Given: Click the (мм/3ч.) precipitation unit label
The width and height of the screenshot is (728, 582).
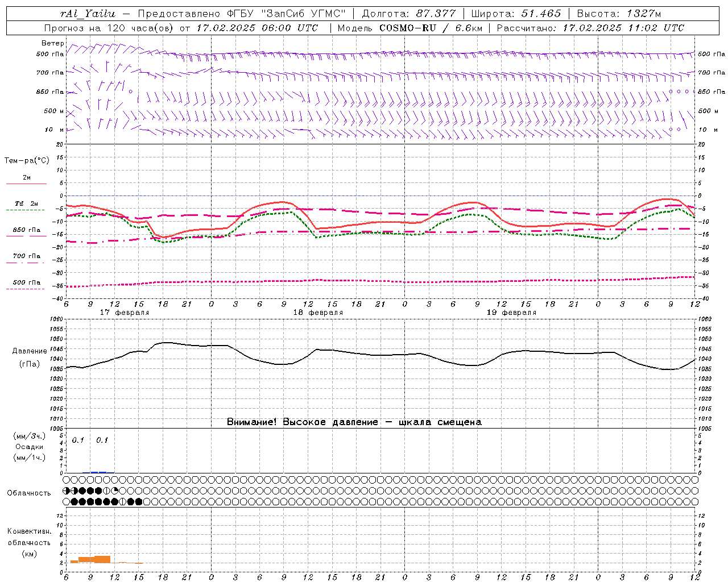Looking at the screenshot, I should pyautogui.click(x=30, y=436).
